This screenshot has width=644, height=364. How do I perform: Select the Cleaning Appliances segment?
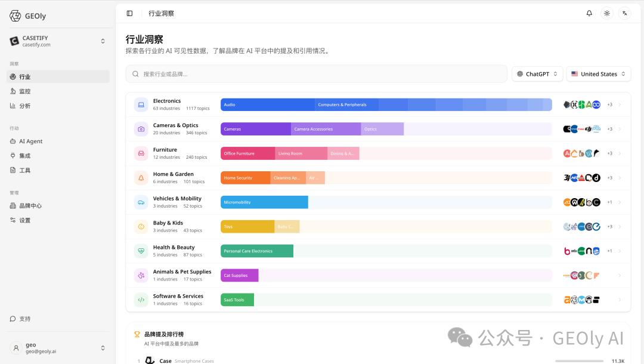tap(289, 178)
